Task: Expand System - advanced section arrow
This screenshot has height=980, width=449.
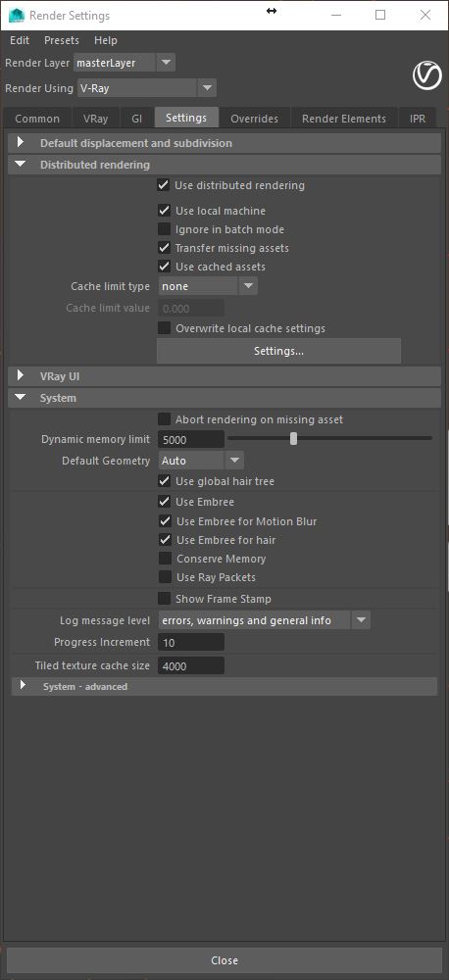Action: coord(24,686)
